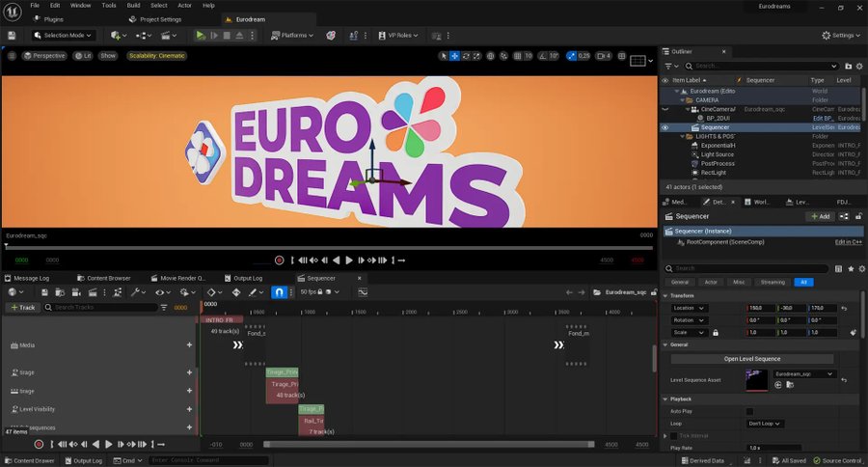Screen dimensions: 868x467
Task: Toggle the Auto Play checkbox
Action: point(750,411)
